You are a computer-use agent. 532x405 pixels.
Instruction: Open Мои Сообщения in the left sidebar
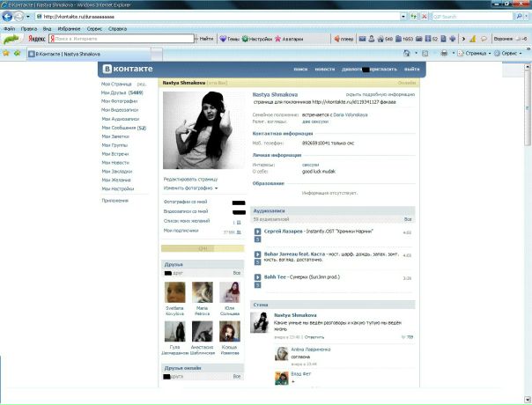(x=122, y=128)
